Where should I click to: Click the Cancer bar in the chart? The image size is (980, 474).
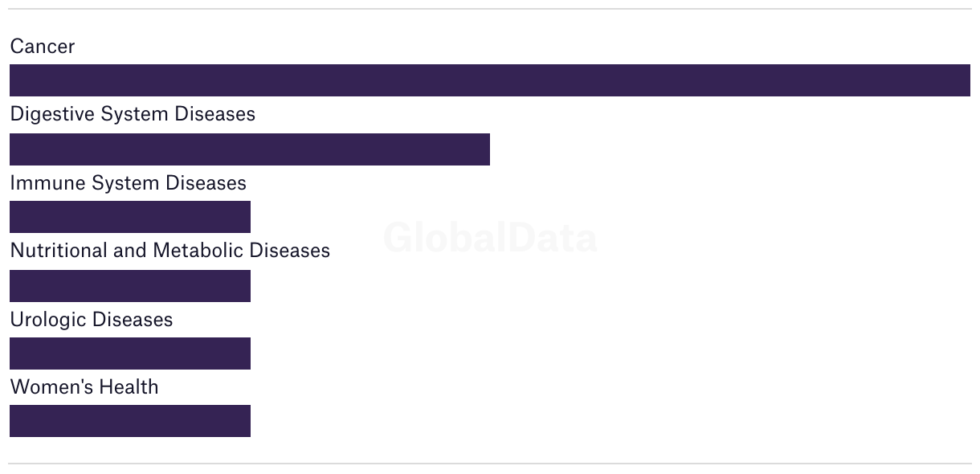pos(489,80)
